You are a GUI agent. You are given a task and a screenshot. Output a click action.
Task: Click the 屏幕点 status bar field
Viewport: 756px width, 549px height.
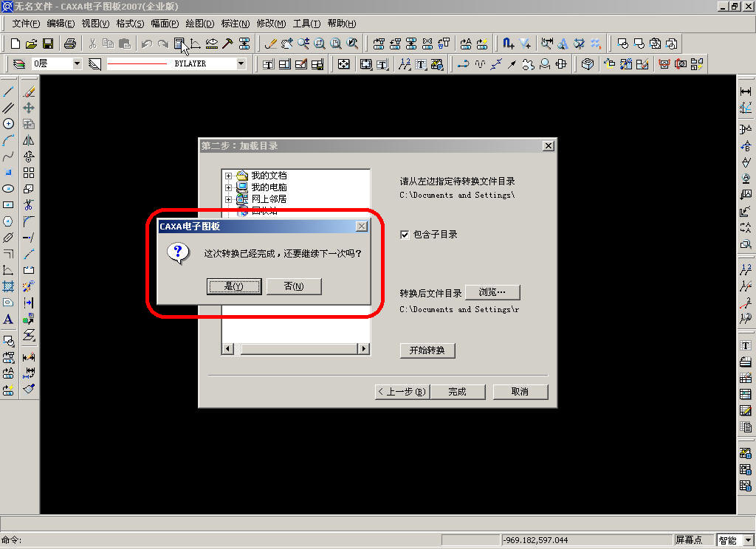tap(693, 540)
